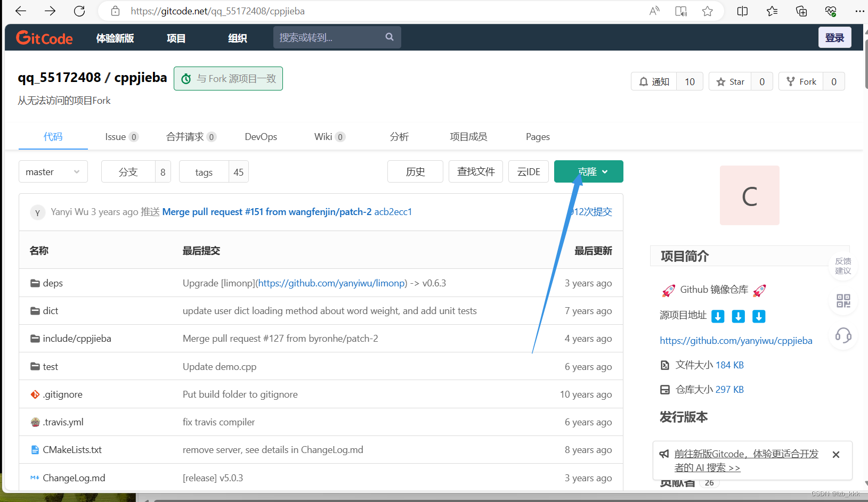Click the fork synced with source badge
Screen dimensions: 868x502
pos(228,79)
